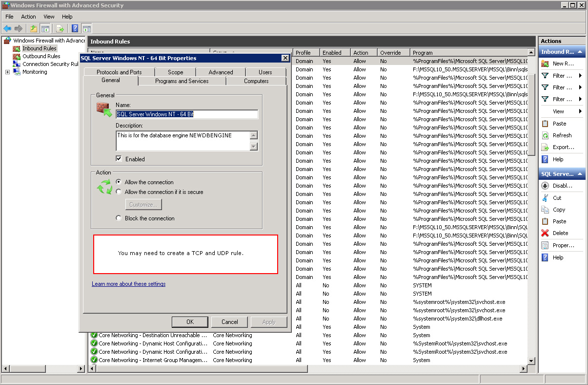Click the Disable Rule icon in Actions
The image size is (588, 385).
545,186
